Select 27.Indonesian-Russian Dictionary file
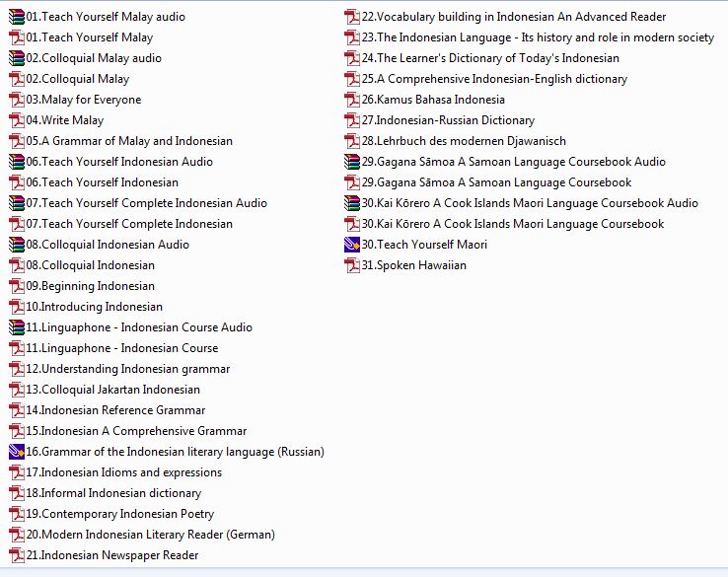Image resolution: width=728 pixels, height=577 pixels. pyautogui.click(x=448, y=120)
